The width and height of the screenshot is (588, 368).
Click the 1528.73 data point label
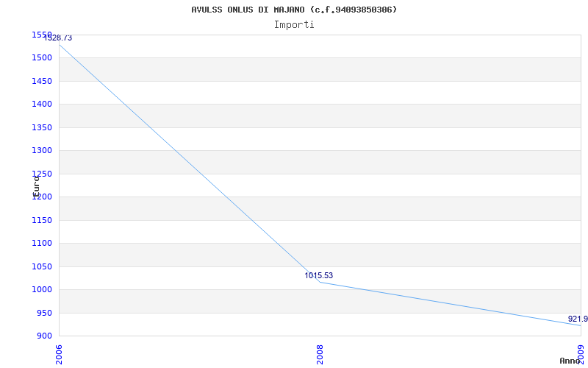click(58, 38)
